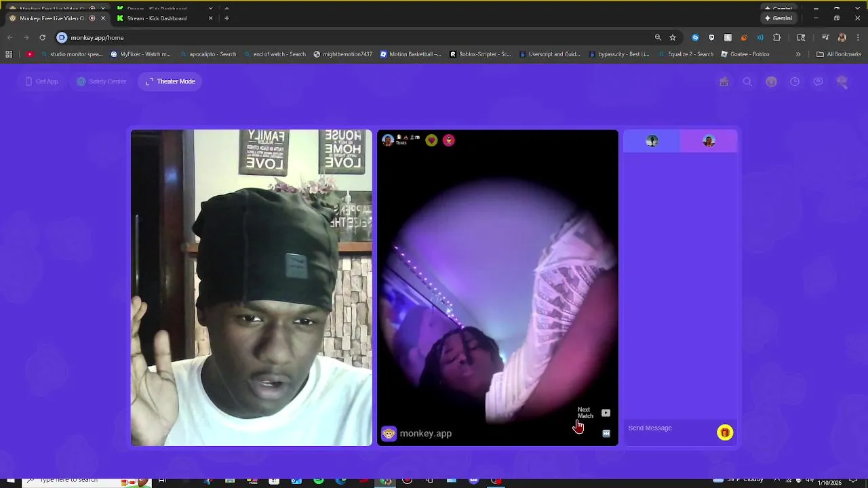Open Motion Basketball bookmark
Screen dimensions: 868x488
410,54
